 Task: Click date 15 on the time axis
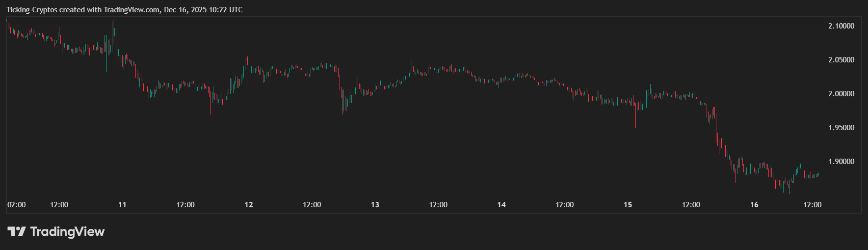628,205
